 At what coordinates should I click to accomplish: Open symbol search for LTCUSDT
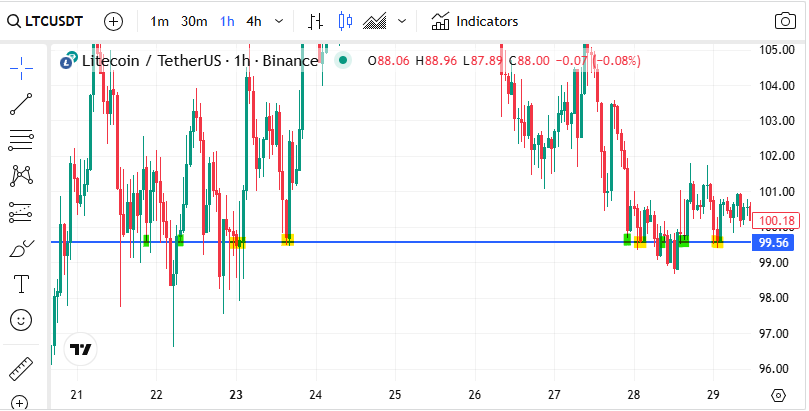tap(46, 21)
